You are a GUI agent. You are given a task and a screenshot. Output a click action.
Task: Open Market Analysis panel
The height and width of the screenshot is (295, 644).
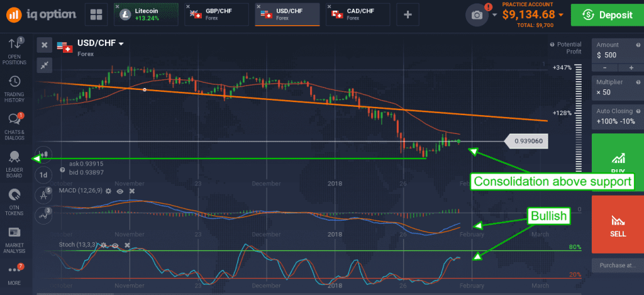pos(14,240)
